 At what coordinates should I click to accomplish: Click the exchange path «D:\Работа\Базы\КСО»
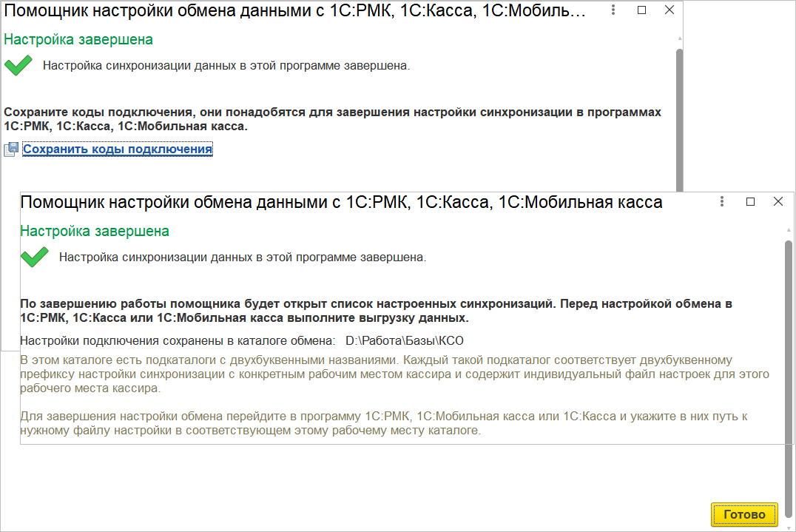tap(405, 340)
